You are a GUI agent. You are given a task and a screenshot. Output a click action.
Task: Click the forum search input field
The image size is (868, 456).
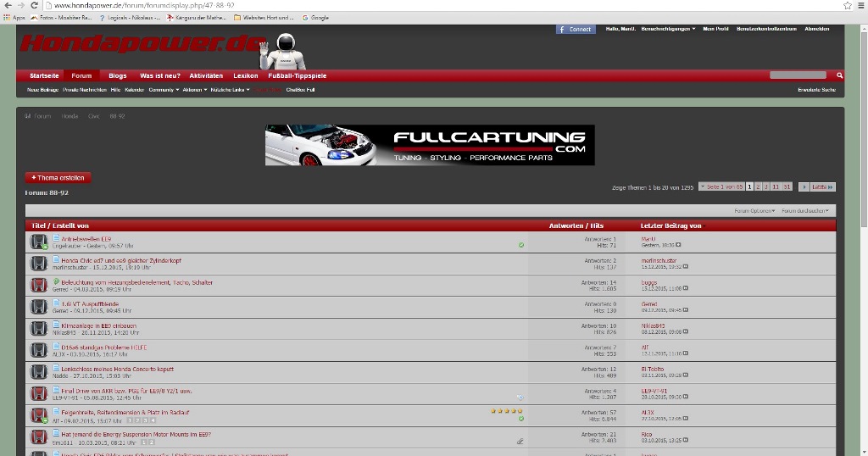(798, 75)
